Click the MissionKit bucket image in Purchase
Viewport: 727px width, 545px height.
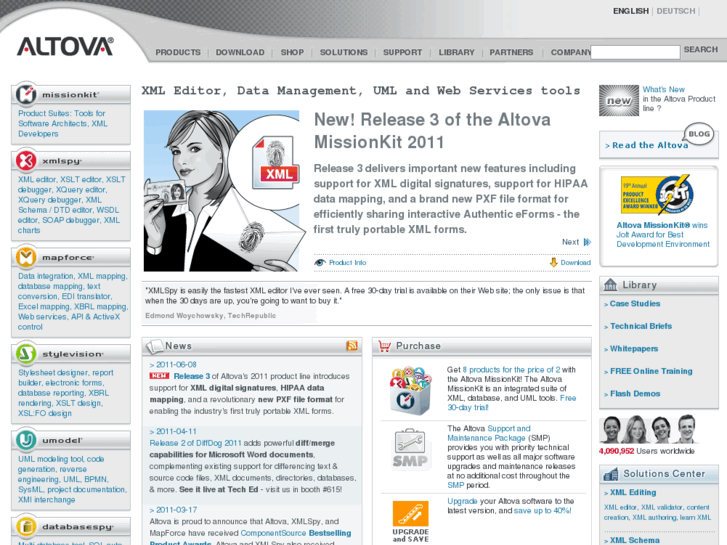coord(410,390)
